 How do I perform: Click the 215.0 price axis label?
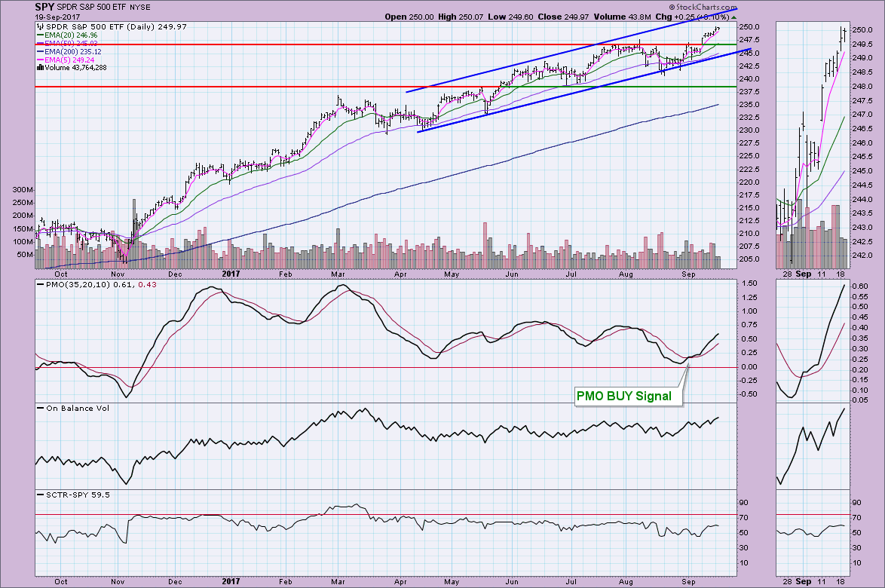(750, 207)
